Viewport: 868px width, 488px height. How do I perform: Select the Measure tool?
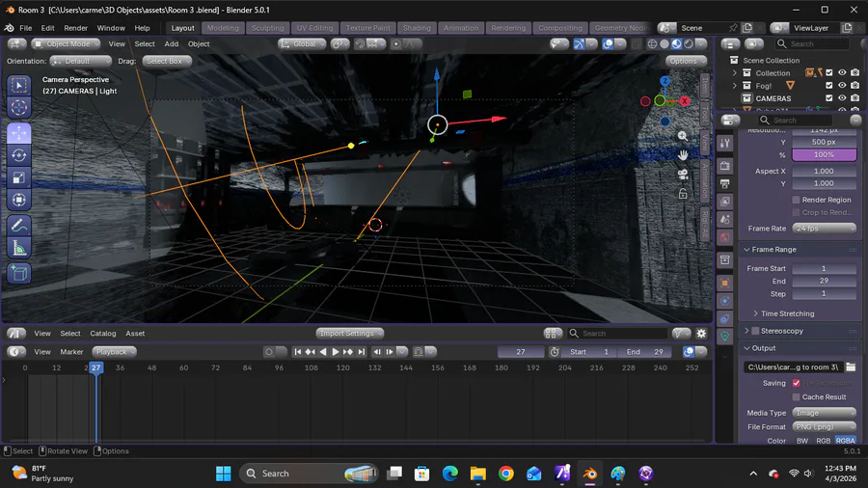[x=19, y=248]
